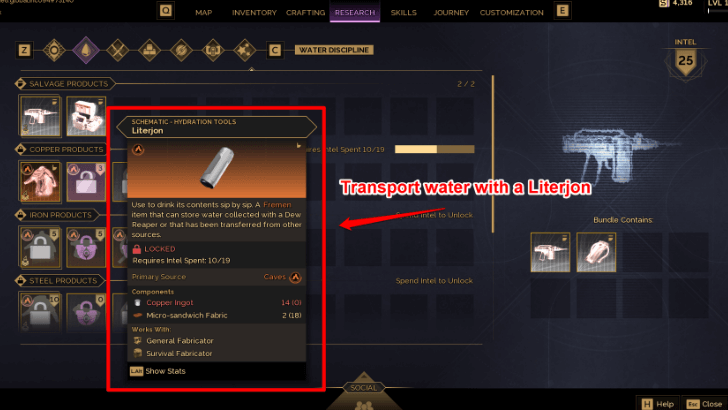
Task: Click the locked purple Copper Products item
Action: (x=86, y=182)
